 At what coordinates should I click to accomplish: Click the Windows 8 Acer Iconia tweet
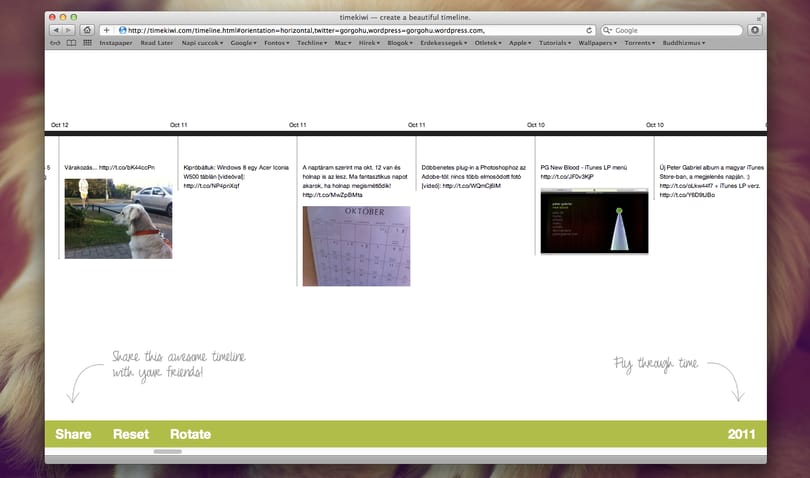[x=236, y=177]
